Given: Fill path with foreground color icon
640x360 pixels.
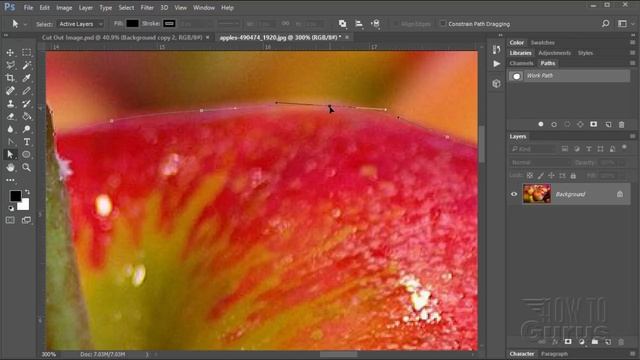Looking at the screenshot, I should tap(541, 124).
